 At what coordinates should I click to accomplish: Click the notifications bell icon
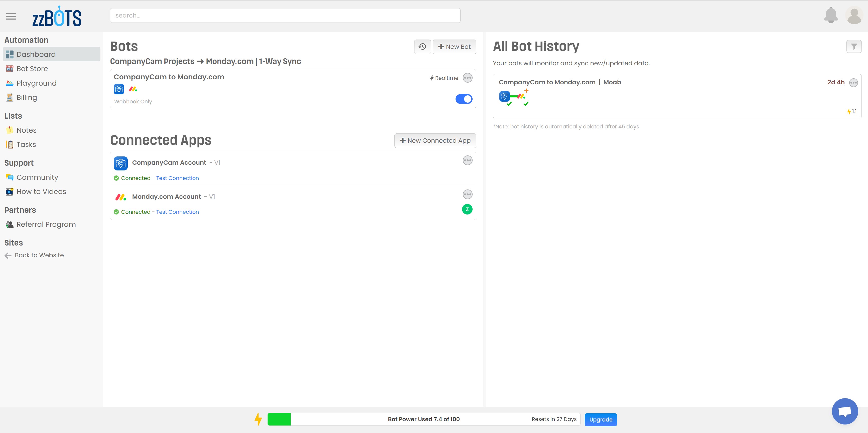(x=831, y=16)
